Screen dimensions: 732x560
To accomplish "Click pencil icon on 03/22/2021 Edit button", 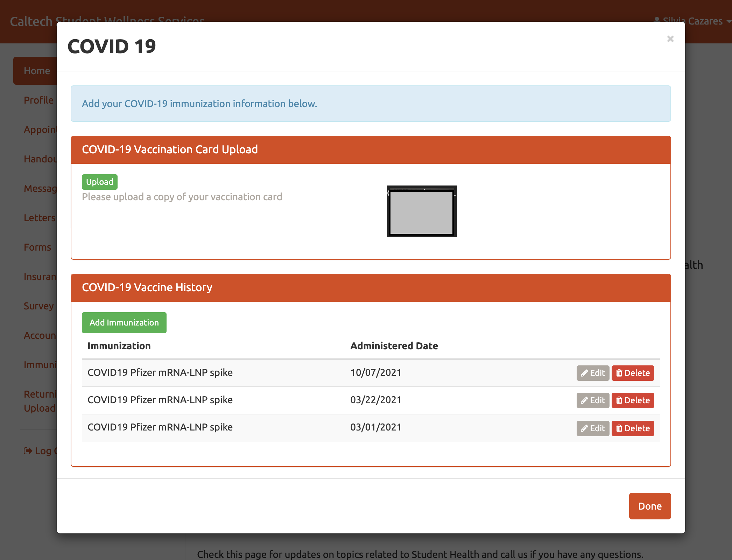I will pyautogui.click(x=584, y=400).
